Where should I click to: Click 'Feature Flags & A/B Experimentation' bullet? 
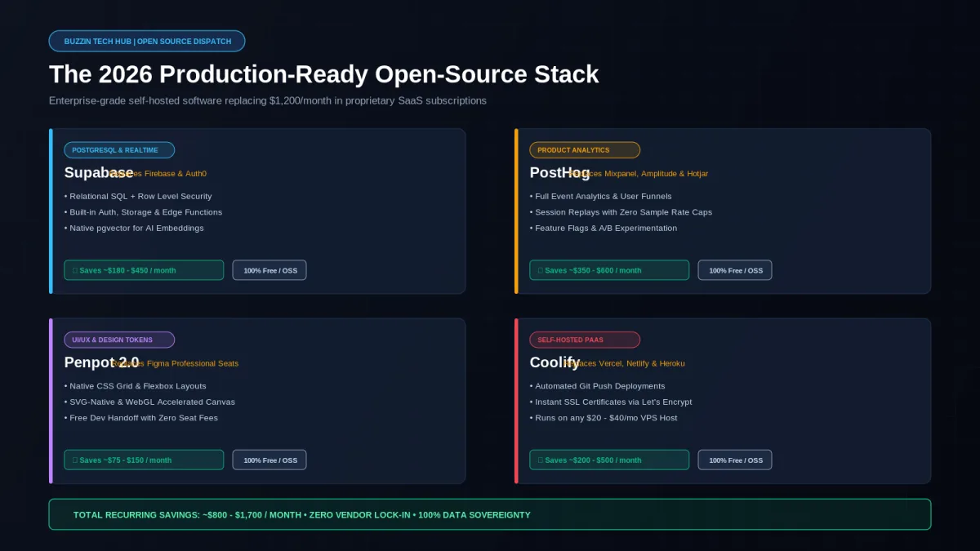click(604, 228)
